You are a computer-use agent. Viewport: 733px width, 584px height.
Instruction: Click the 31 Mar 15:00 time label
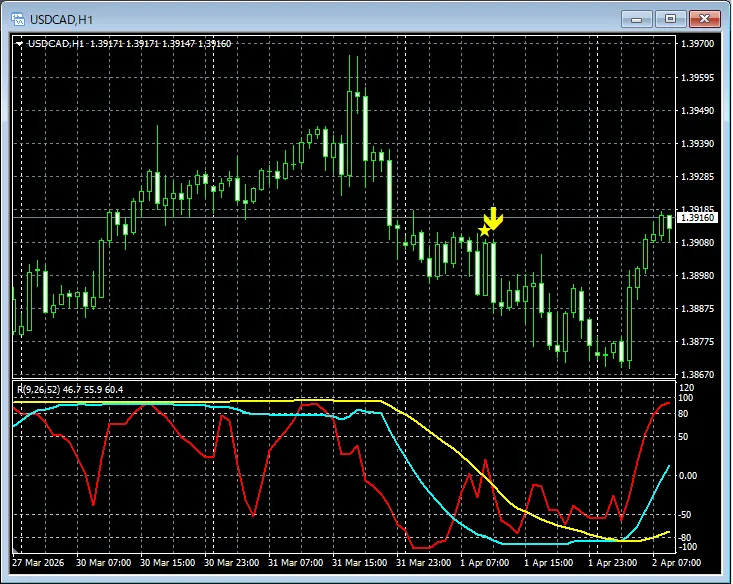point(359,562)
